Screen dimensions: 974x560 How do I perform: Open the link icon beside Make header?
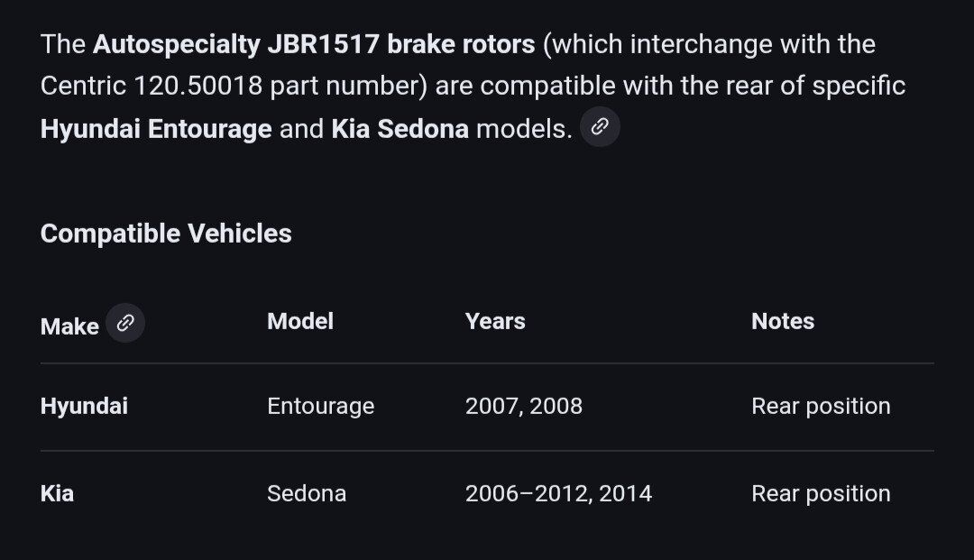point(125,323)
